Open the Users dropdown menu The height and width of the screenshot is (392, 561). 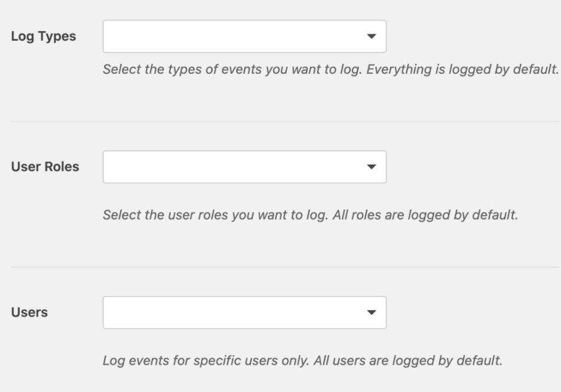click(x=244, y=312)
